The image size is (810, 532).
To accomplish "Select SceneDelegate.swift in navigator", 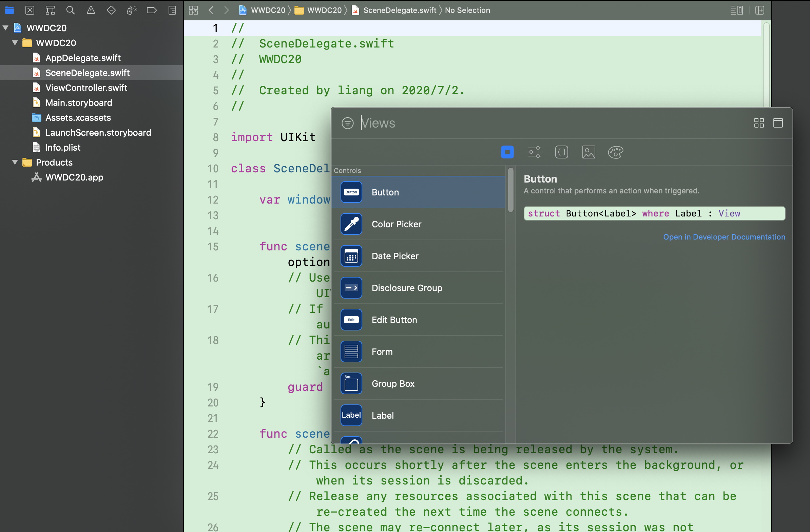I will tap(88, 73).
